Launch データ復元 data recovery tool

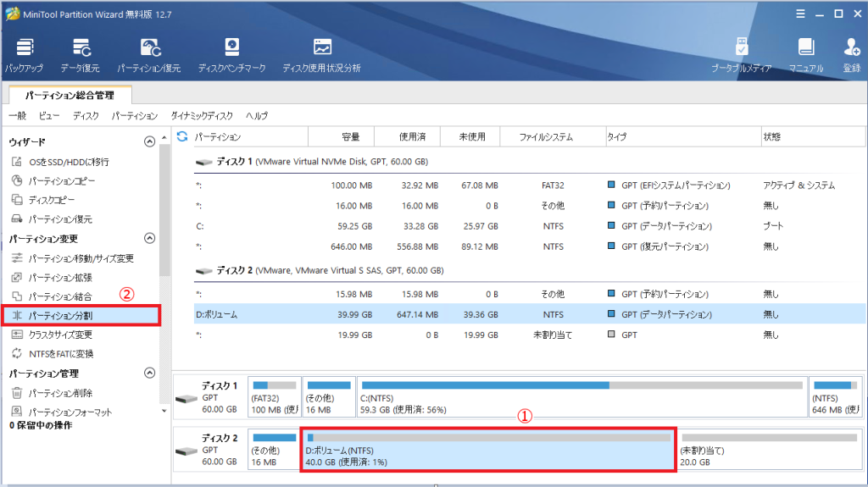point(81,55)
